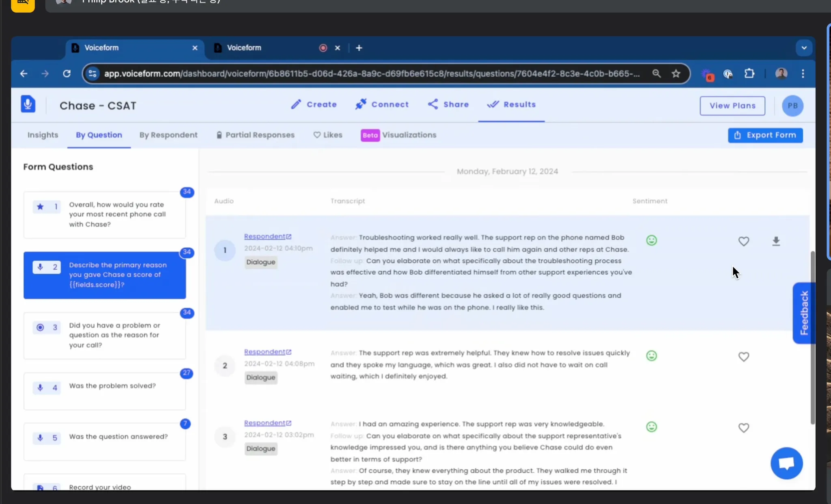
Task: Open the Share section icon
Action: coord(433,104)
